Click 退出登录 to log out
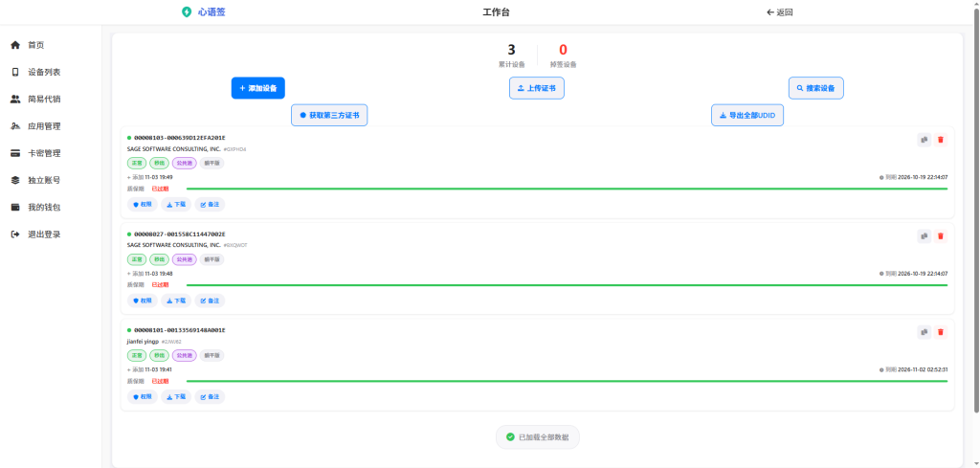This screenshot has height=468, width=980. point(43,234)
